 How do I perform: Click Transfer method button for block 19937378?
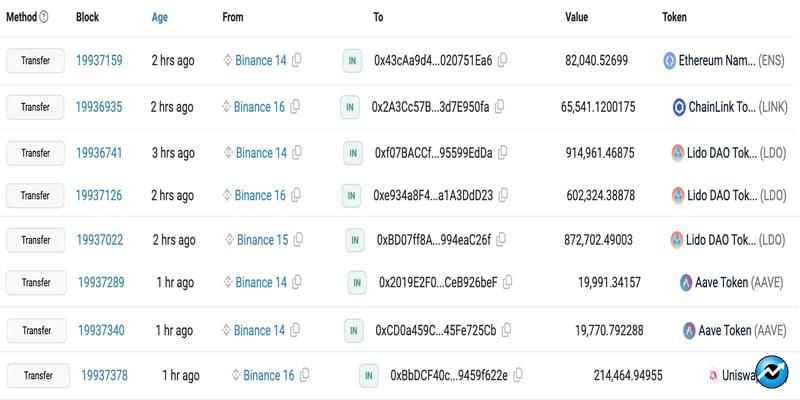click(x=38, y=376)
